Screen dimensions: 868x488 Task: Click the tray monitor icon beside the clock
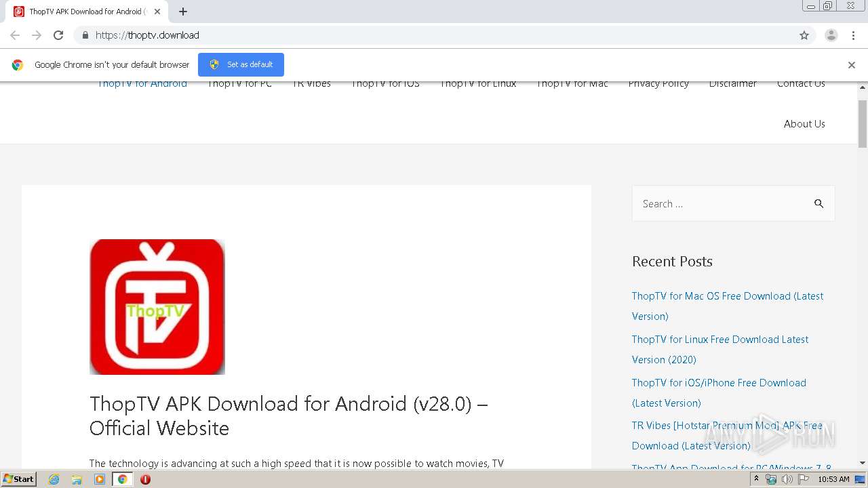860,479
